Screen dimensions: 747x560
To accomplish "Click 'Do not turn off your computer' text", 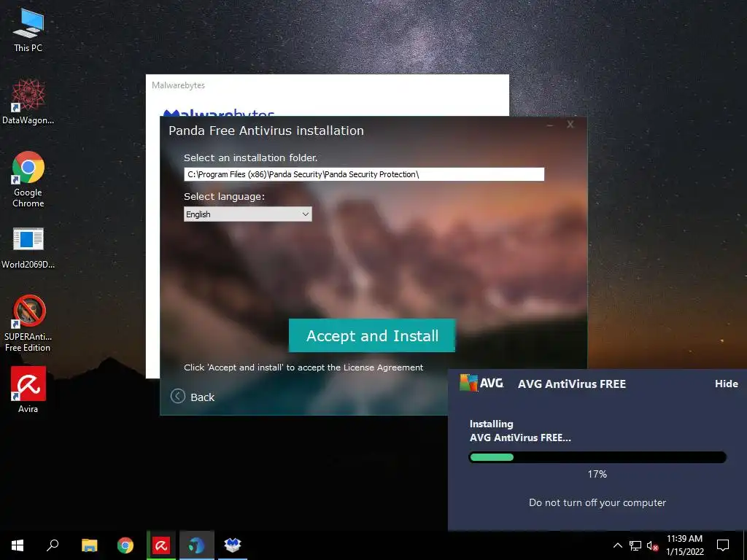I will click(x=597, y=503).
